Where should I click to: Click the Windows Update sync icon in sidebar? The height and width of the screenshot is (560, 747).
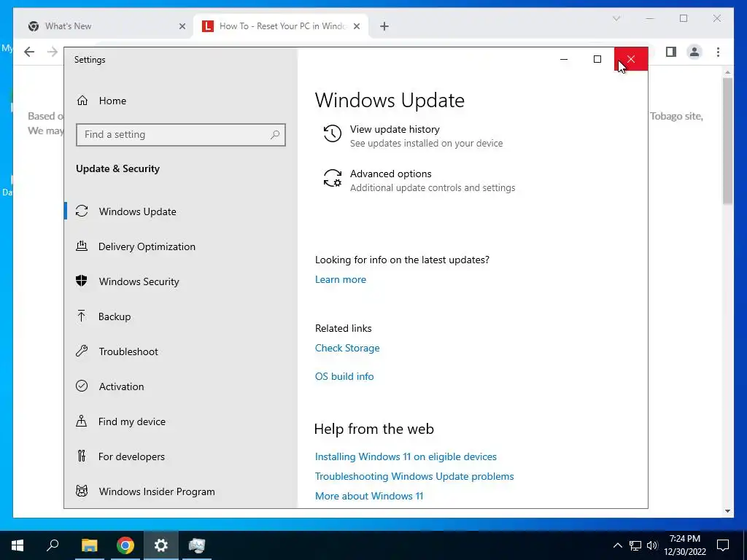(82, 211)
